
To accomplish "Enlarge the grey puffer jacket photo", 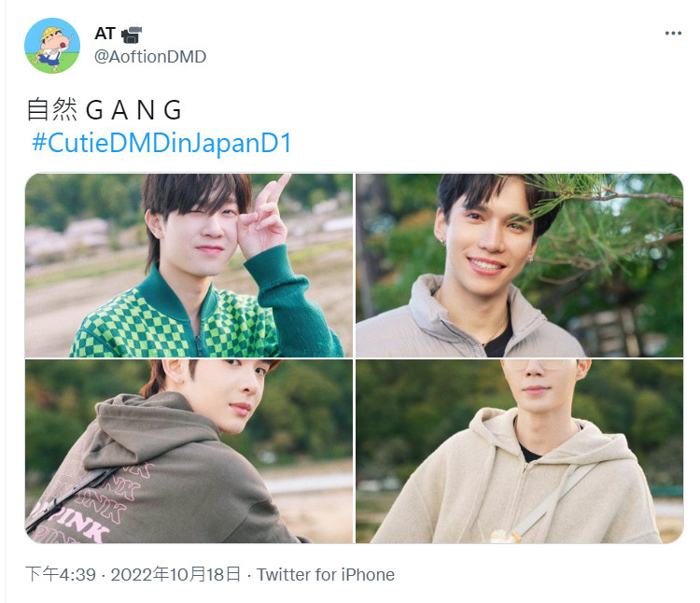I will [519, 265].
